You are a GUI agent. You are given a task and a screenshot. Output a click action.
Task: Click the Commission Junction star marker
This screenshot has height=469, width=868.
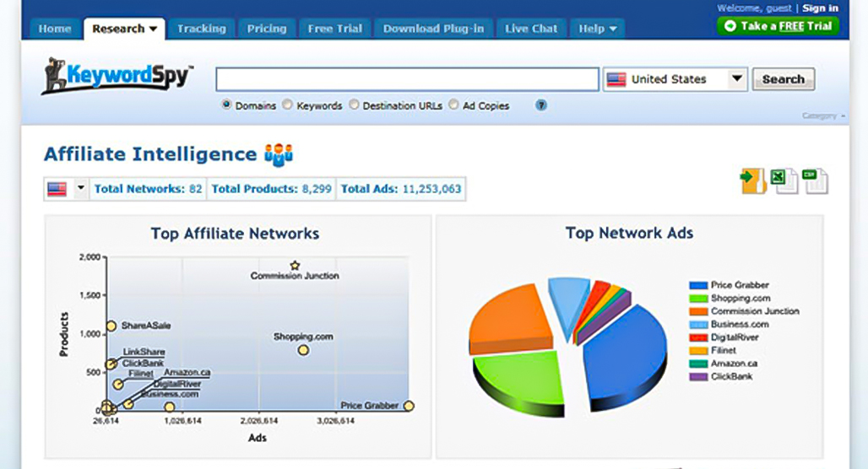(295, 266)
